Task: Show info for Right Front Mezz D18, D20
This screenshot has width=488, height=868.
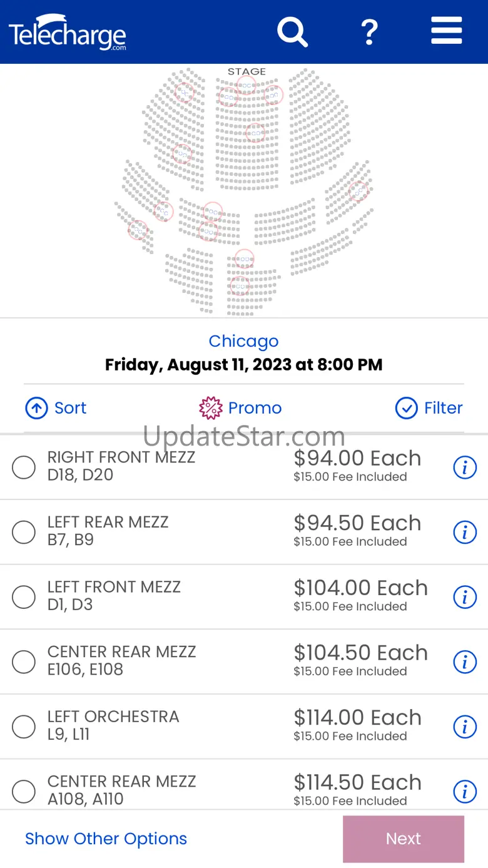Action: tap(465, 467)
